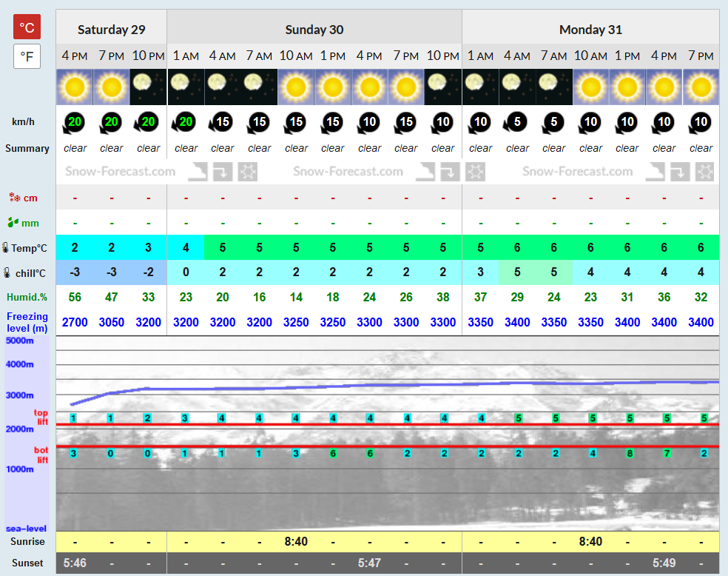Click bottom lift marker 8 under Monday 1 PM

[x=630, y=453]
